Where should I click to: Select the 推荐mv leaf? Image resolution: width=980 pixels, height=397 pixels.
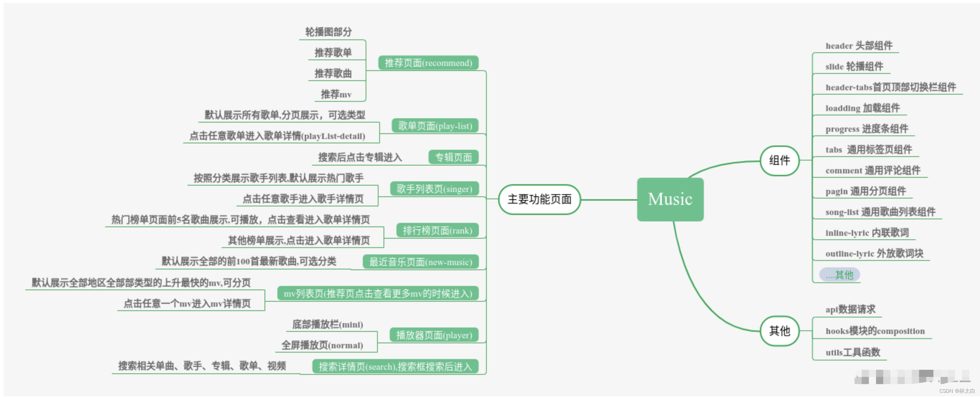coord(336,94)
